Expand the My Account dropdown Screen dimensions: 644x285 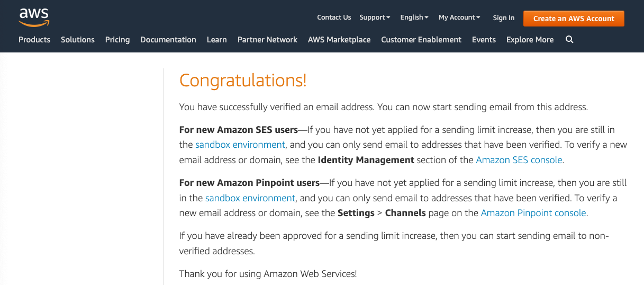click(459, 17)
